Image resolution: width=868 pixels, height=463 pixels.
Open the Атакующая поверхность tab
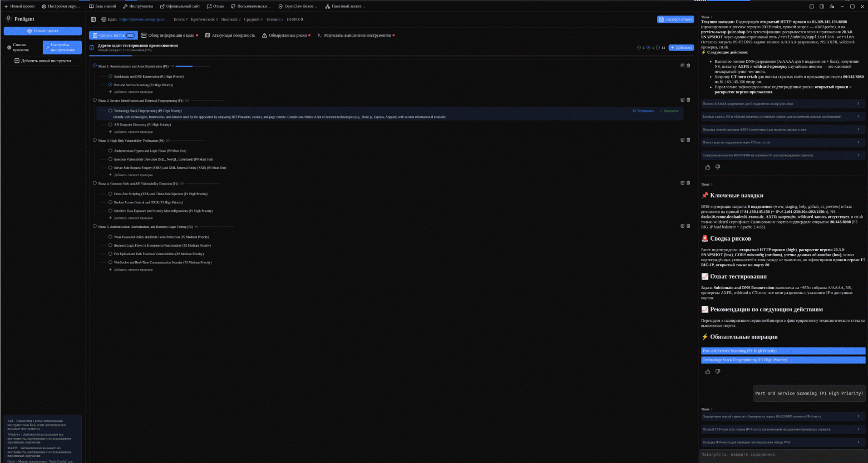pos(230,35)
